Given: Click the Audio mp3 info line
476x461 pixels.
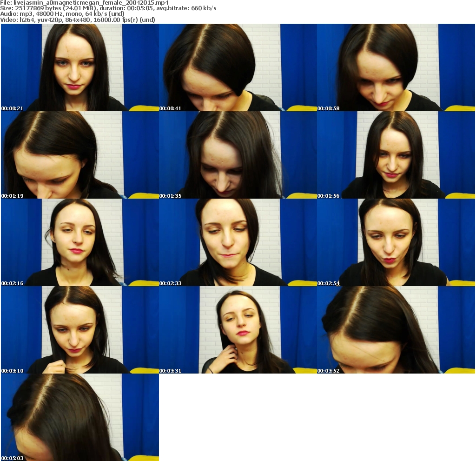Looking at the screenshot, I should pos(62,14).
